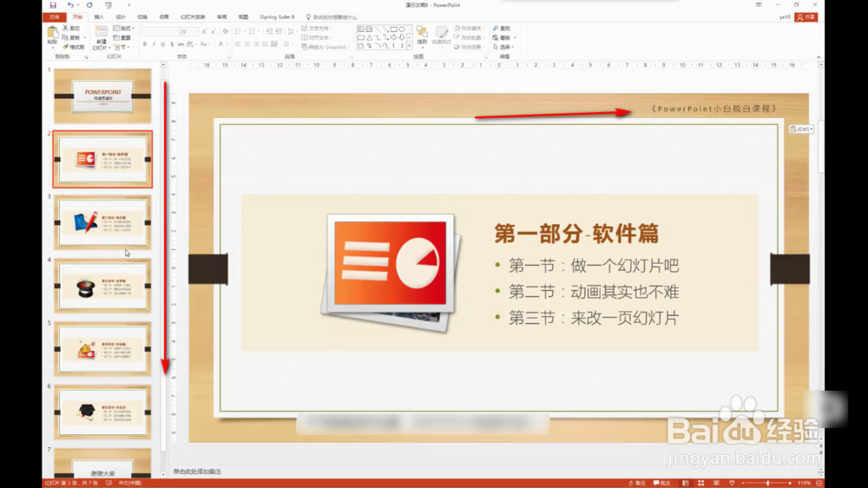The height and width of the screenshot is (488, 868).
Task: Open the Arrange (排列) tool
Action: 423,36
